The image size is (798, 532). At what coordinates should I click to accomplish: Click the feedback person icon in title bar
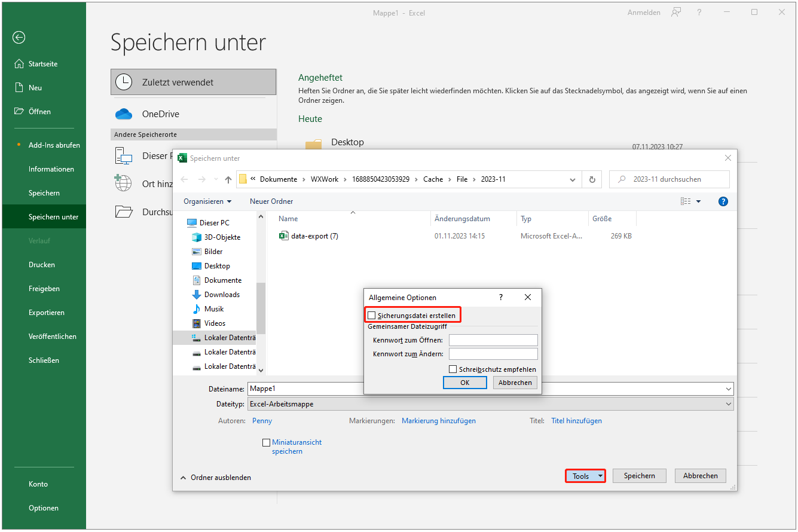pyautogui.click(x=676, y=13)
